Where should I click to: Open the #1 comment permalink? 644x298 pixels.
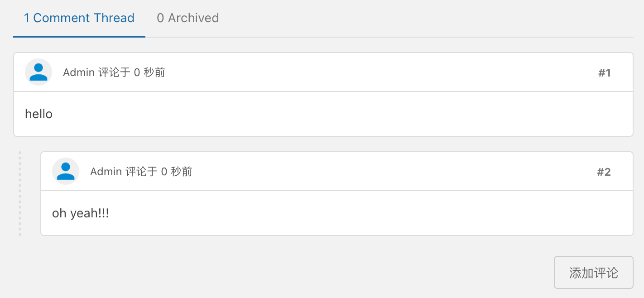click(604, 73)
